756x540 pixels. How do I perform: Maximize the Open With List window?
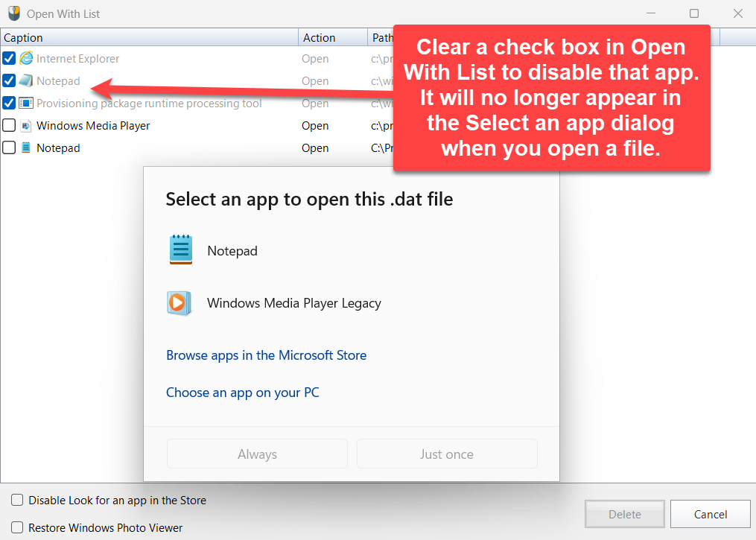693,13
